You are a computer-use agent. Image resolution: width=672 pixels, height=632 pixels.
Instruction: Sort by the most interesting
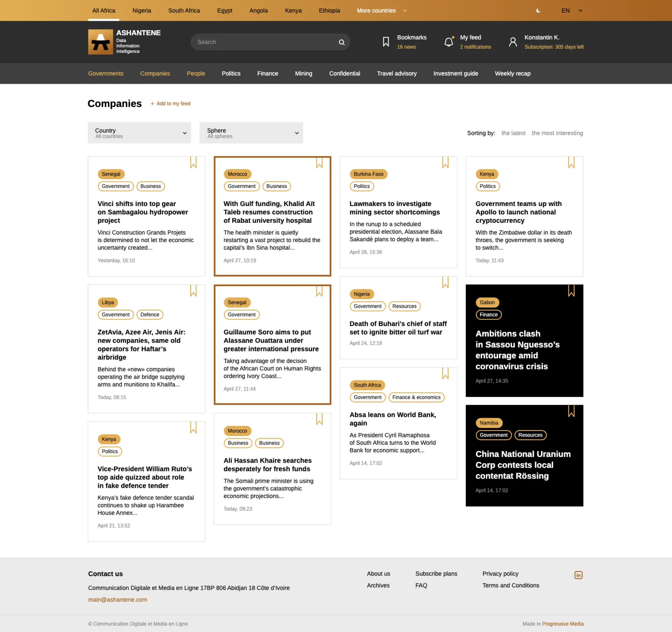point(557,133)
